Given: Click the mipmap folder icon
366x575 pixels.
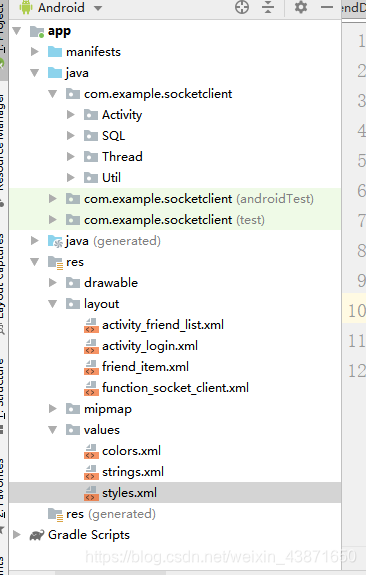Looking at the screenshot, I should point(73,409).
